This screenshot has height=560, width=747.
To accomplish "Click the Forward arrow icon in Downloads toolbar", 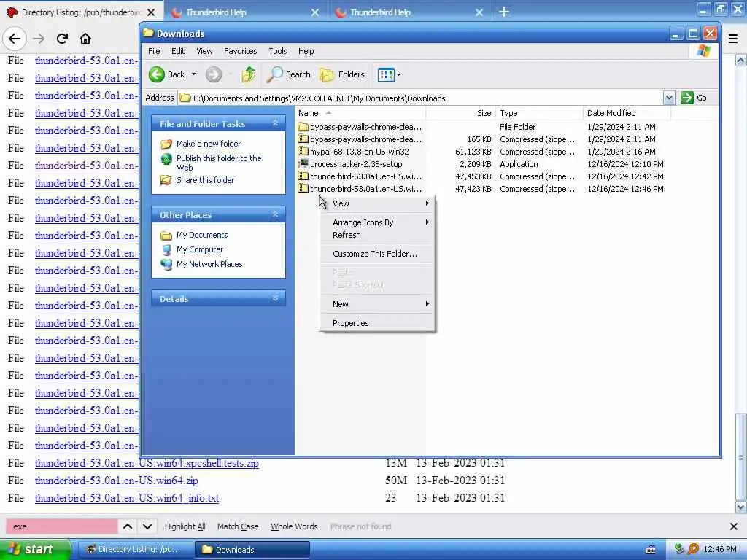I will (214, 74).
